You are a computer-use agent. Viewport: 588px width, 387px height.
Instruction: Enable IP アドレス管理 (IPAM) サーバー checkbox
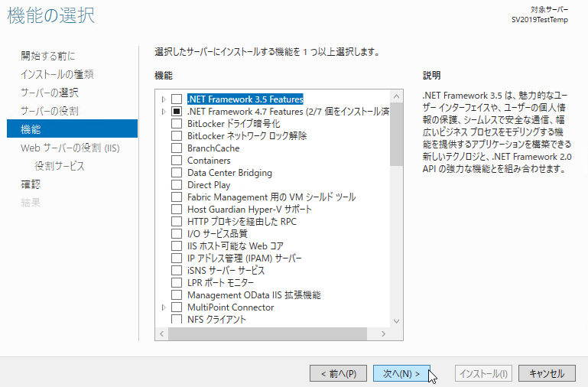click(177, 259)
